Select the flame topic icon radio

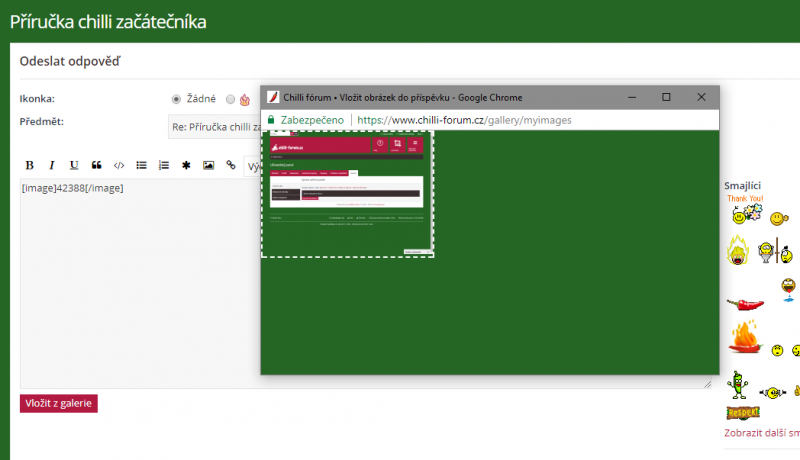point(231,99)
